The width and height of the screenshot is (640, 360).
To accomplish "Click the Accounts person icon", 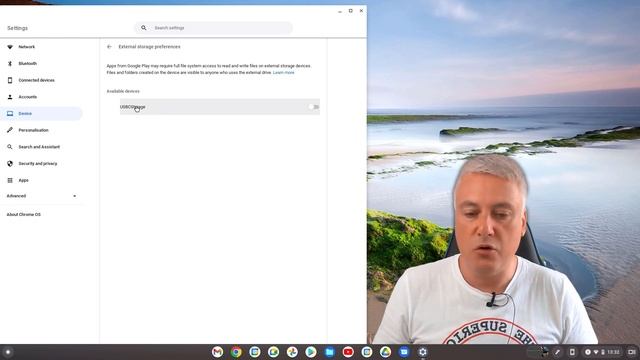I will point(10,97).
